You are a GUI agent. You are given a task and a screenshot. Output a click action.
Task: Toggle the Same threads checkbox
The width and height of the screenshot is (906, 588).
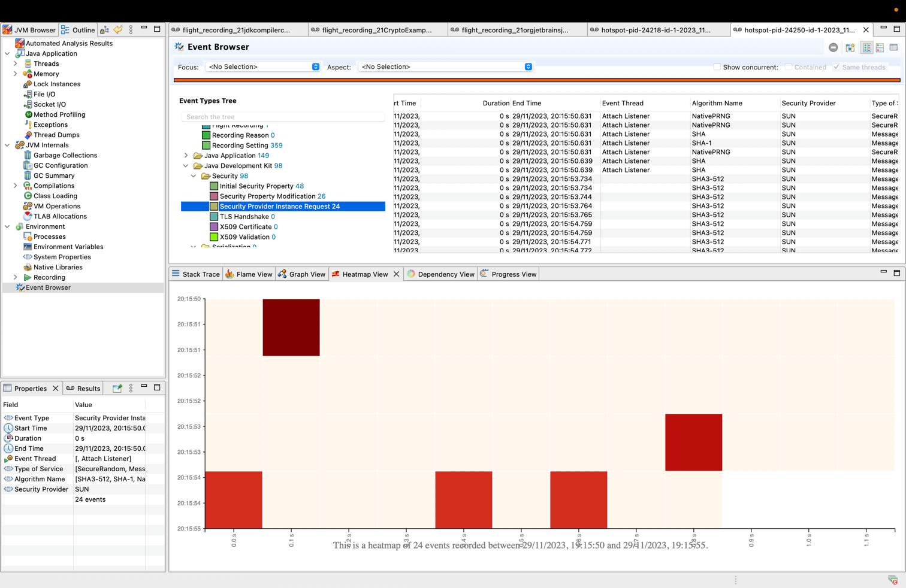[836, 67]
